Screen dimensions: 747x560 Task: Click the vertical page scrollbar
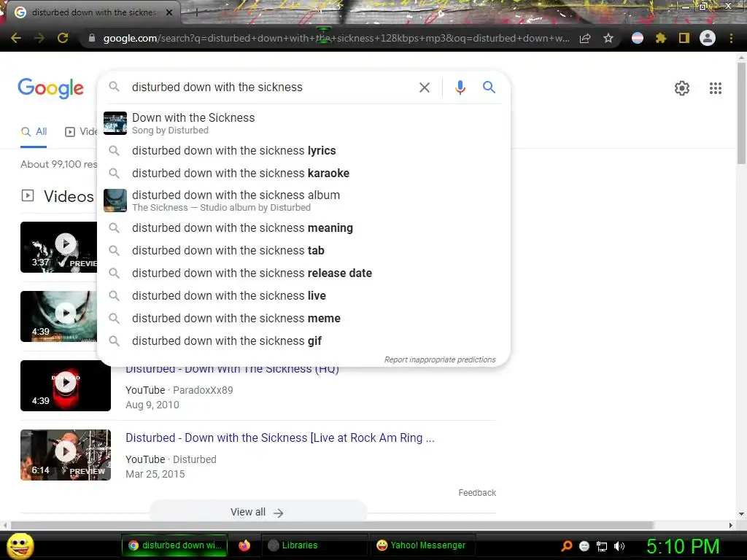point(741,113)
